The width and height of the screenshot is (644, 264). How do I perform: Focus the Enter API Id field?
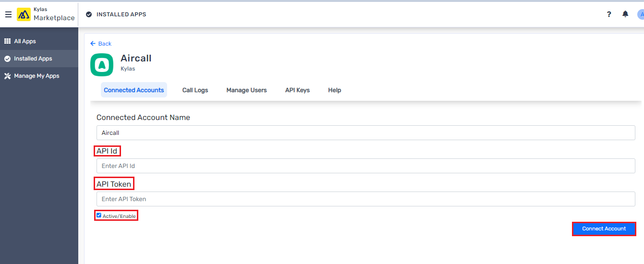point(366,166)
